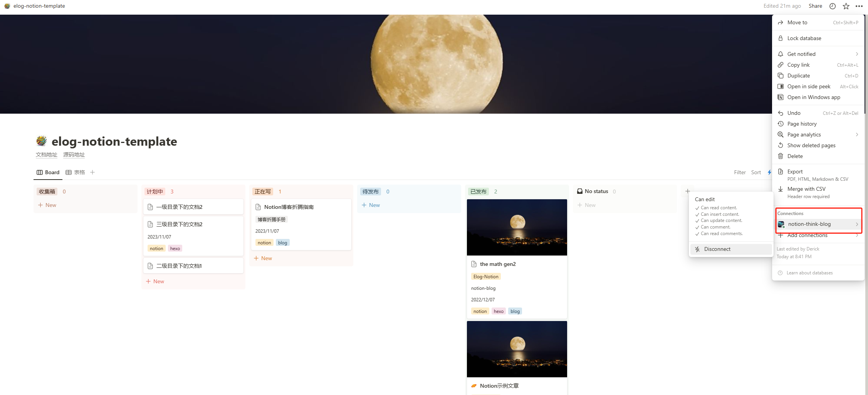This screenshot has height=395, width=868.
Task: Click the Notion示例文章 card cover image
Action: tap(517, 349)
